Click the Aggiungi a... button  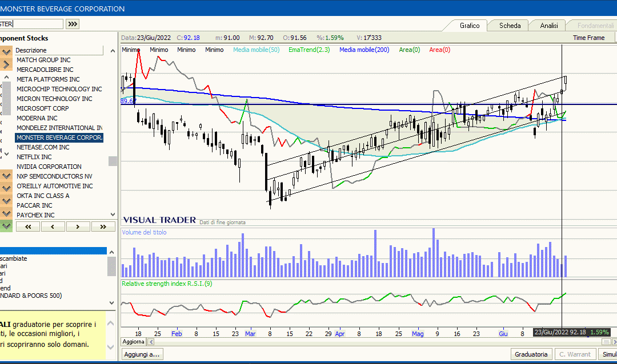pos(142,354)
